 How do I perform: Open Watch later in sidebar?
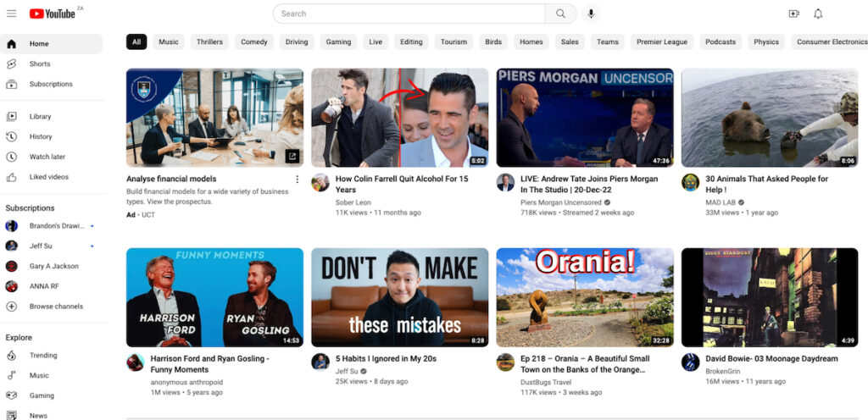[x=52, y=157]
